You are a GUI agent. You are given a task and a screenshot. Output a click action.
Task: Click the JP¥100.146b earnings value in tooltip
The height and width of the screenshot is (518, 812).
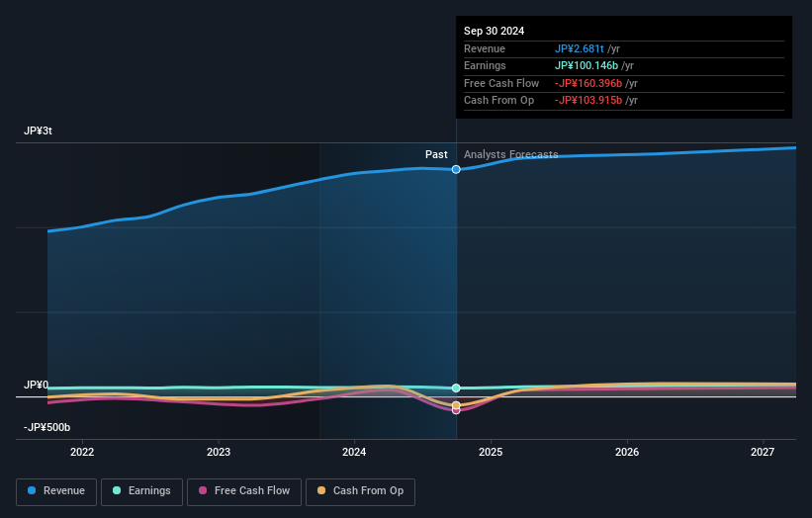coord(586,65)
